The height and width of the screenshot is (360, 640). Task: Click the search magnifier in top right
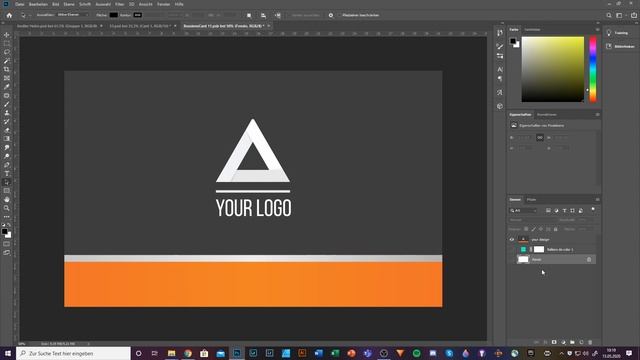click(x=609, y=15)
